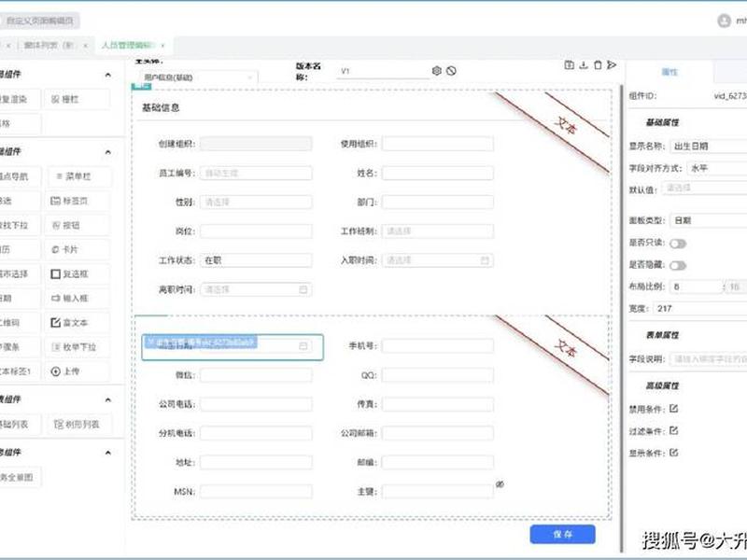Select the 栅栏 component

click(x=78, y=99)
